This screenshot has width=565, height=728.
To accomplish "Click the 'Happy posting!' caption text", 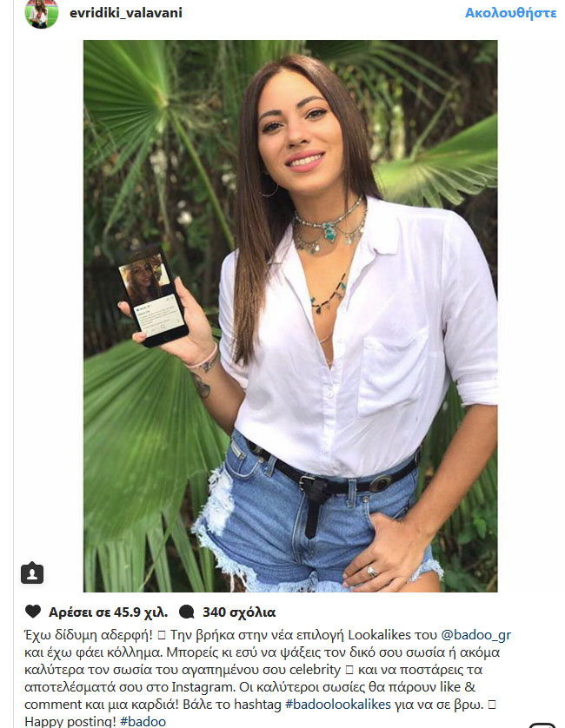I will [70, 722].
